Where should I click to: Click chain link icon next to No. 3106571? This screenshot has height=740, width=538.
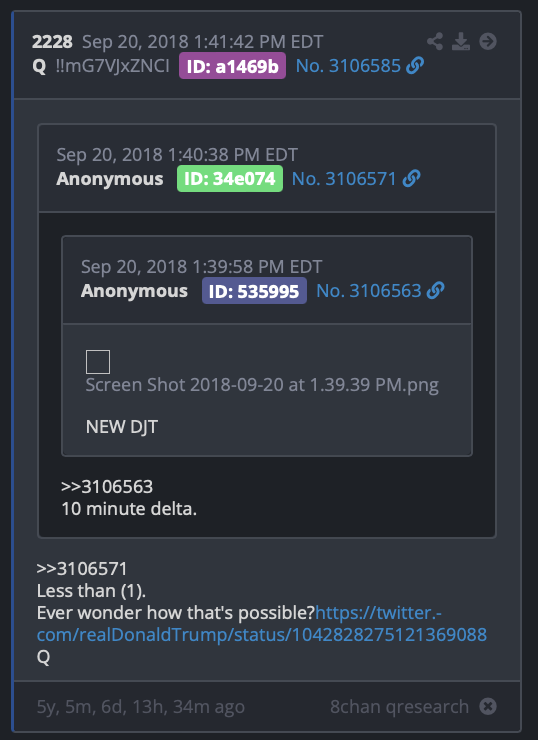pyautogui.click(x=412, y=178)
